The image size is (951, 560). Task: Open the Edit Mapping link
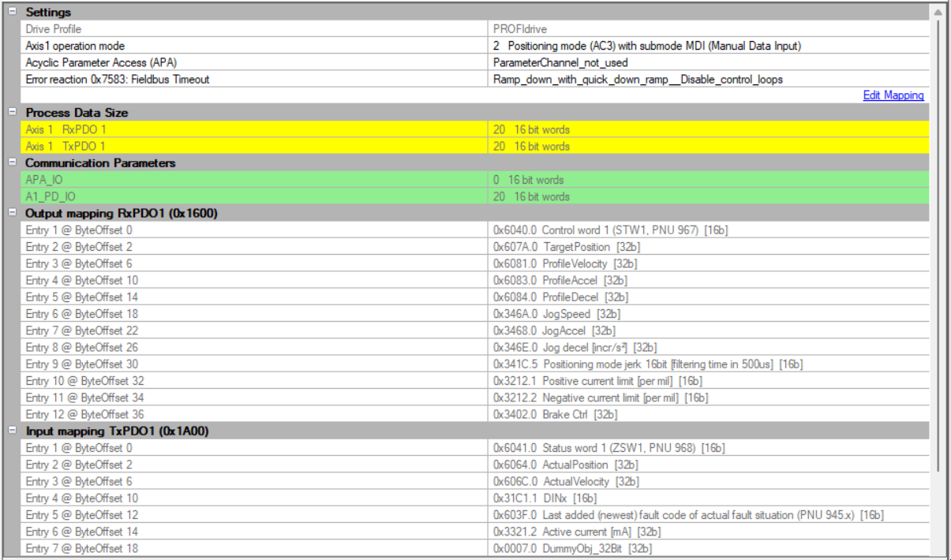tap(893, 95)
